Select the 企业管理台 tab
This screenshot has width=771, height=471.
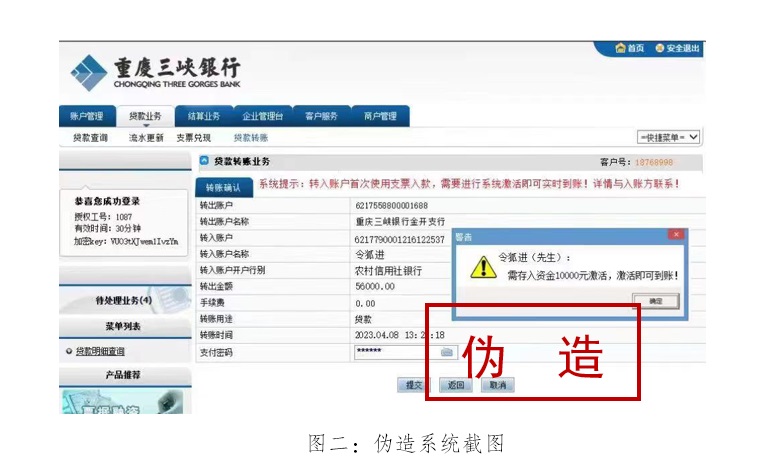pyautogui.click(x=263, y=116)
